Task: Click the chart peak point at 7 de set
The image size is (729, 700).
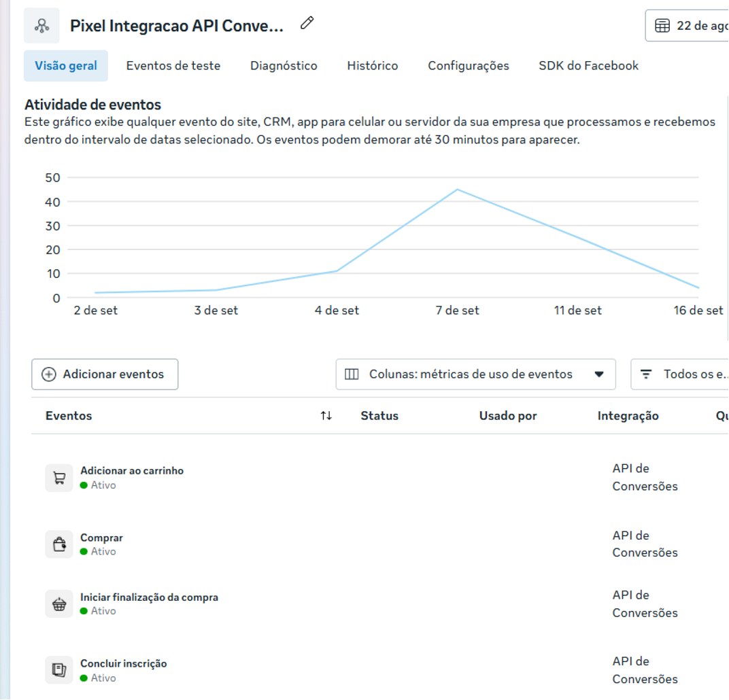Action: click(458, 190)
